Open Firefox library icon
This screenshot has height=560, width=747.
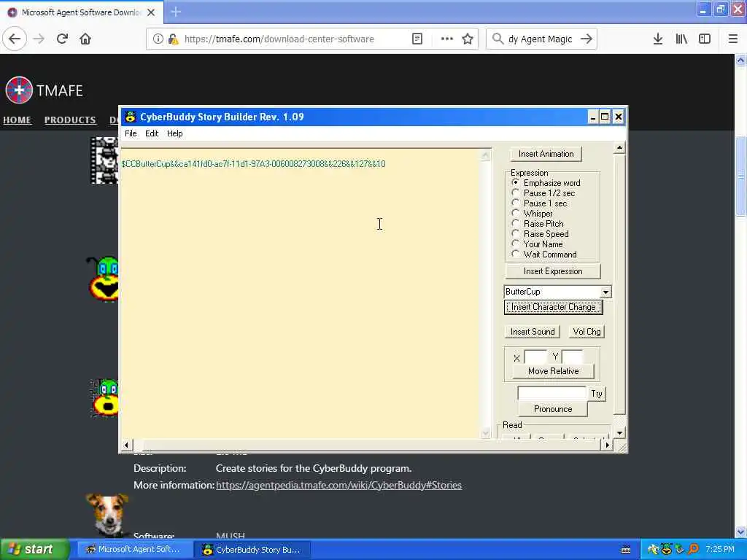(x=681, y=39)
